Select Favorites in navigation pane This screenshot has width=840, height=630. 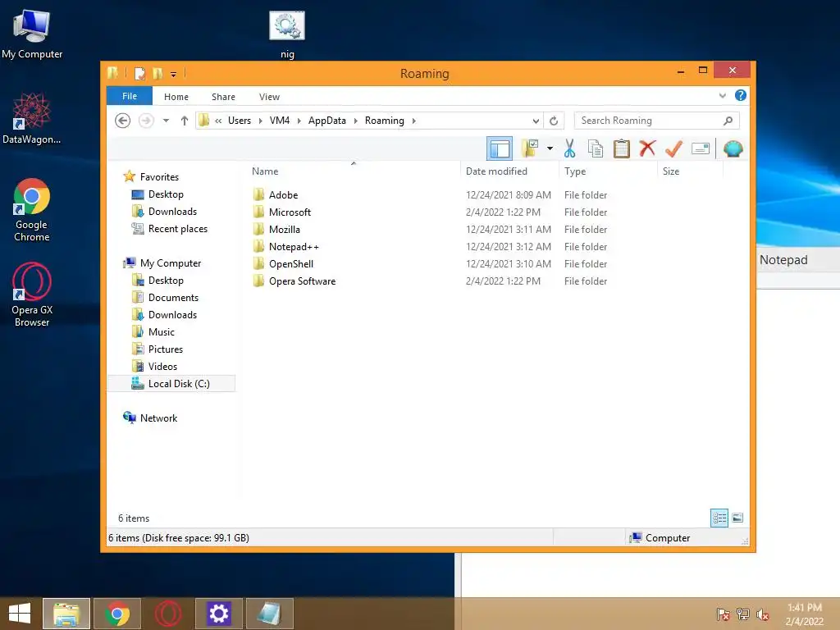[159, 177]
